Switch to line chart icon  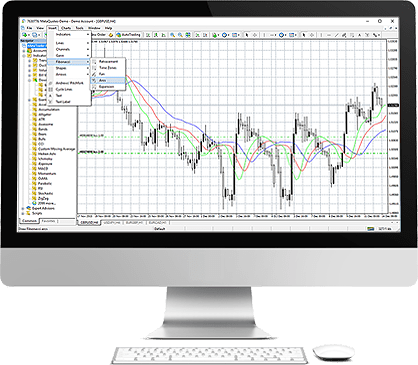[164, 35]
